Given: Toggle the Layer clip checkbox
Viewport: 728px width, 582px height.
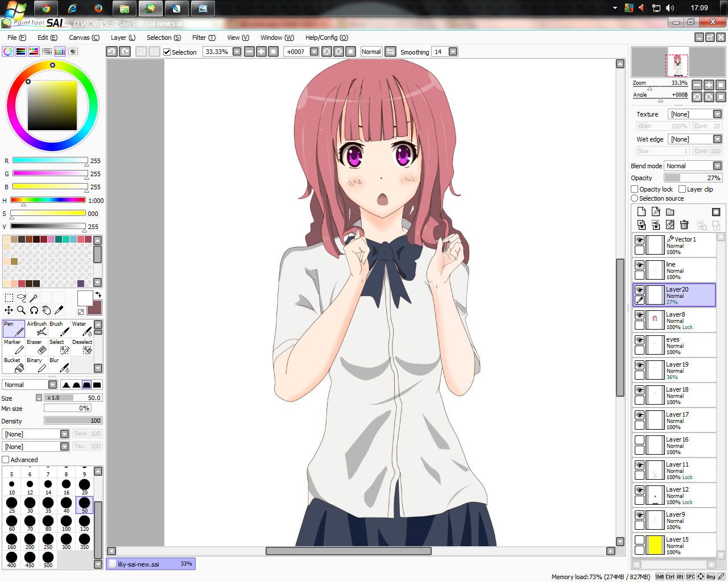Looking at the screenshot, I should click(682, 189).
